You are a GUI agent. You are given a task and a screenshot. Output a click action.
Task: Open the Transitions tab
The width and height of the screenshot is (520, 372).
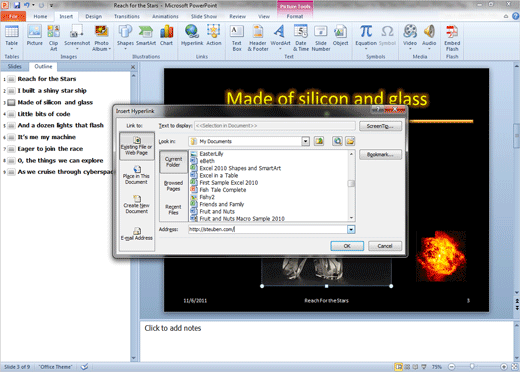[127, 16]
